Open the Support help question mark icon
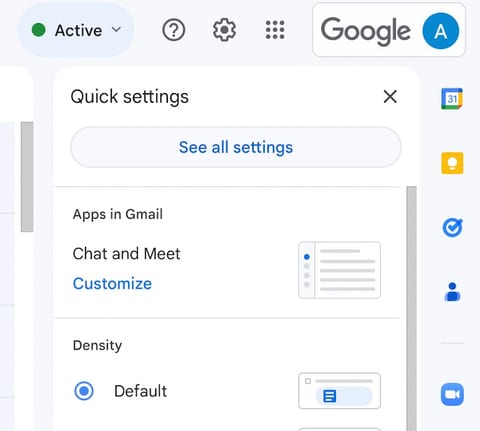 point(173,30)
